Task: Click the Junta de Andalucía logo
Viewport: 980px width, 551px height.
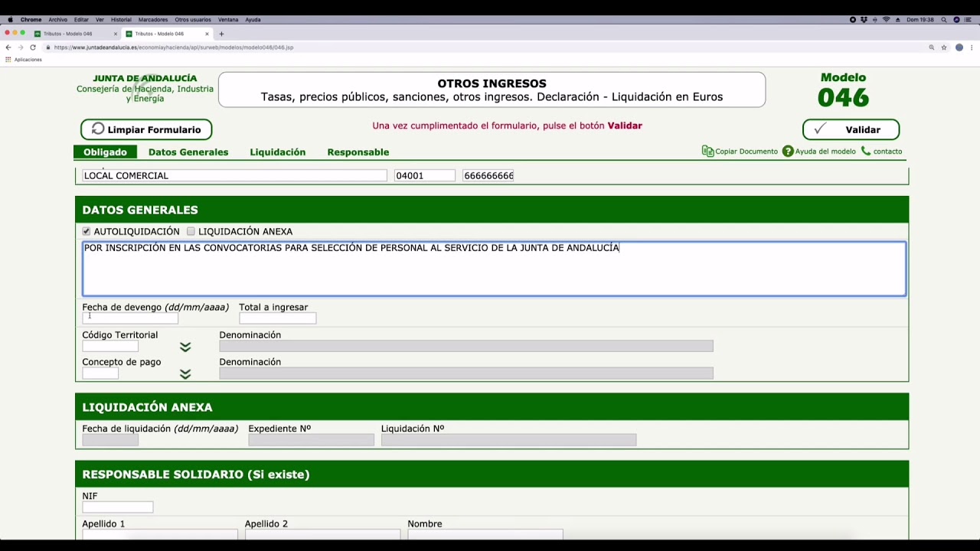Action: pyautogui.click(x=145, y=88)
